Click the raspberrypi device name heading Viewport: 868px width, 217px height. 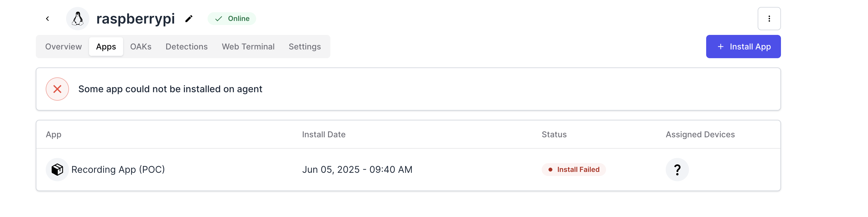[x=135, y=19]
